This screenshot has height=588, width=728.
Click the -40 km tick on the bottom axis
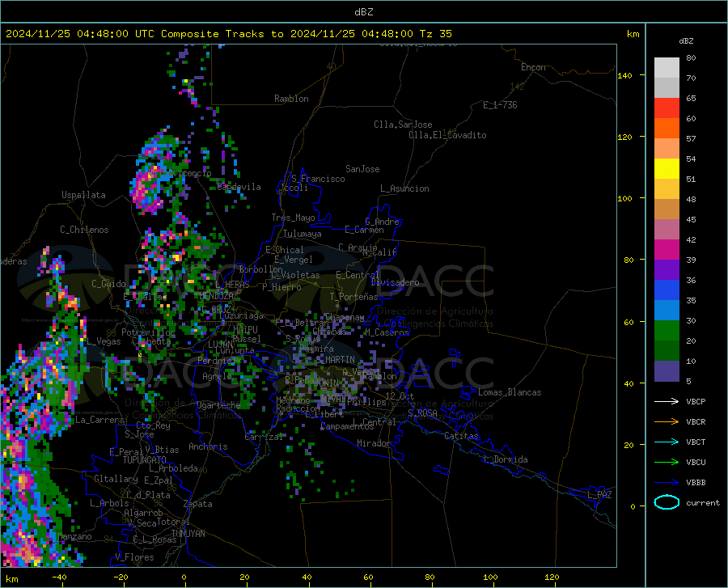59,577
